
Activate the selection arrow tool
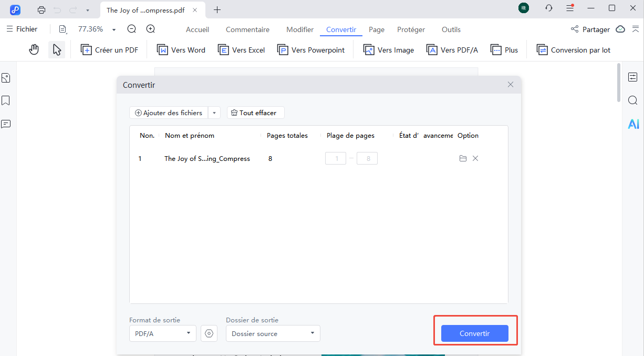57,49
